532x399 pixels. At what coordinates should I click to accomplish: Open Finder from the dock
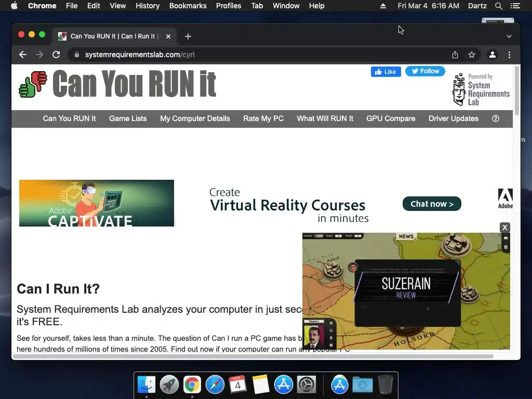tap(147, 385)
